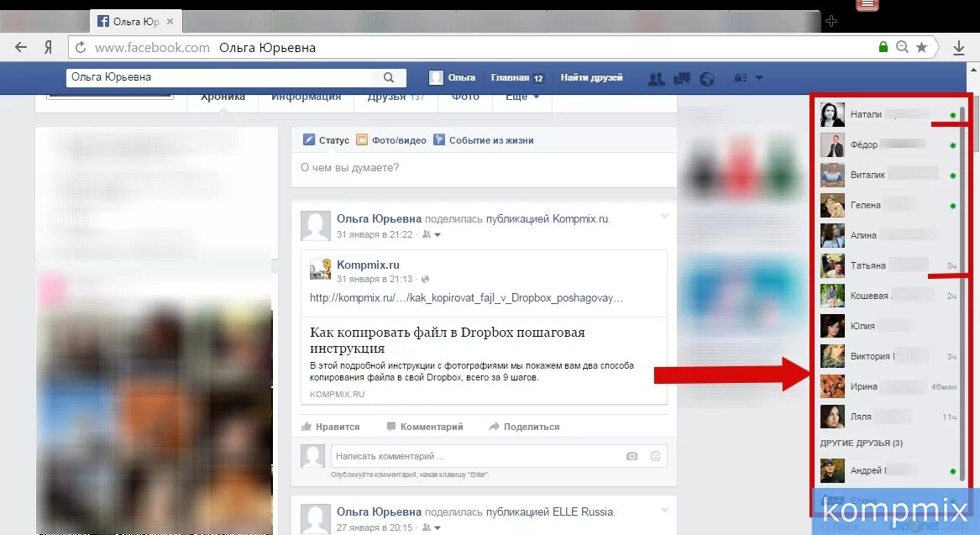This screenshot has width=980, height=535.
Task: Open a chat with Ирина in the sidebar
Action: coord(888,387)
